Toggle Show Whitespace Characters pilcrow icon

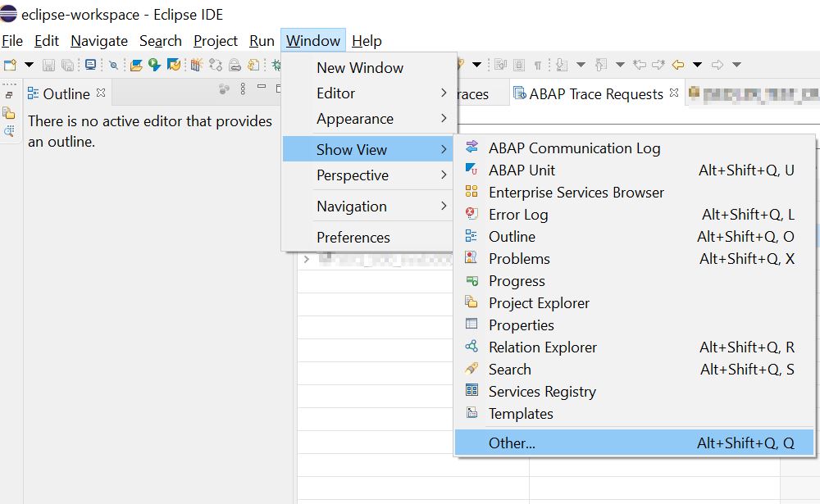538,65
